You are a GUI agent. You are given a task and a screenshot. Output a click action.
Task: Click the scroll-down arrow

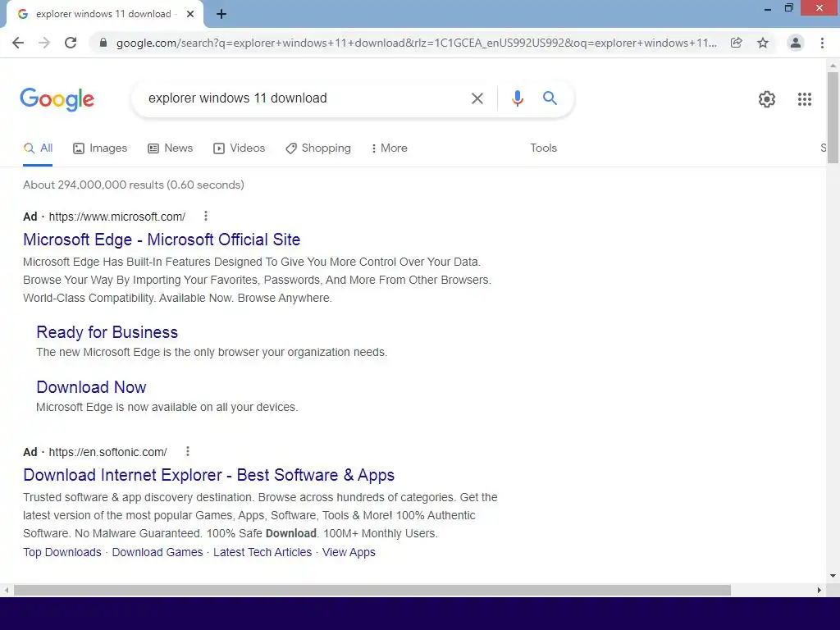833,576
